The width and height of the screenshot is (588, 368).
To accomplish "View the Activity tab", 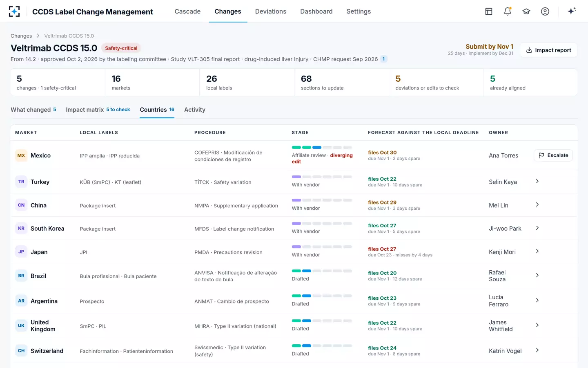I will click(195, 110).
